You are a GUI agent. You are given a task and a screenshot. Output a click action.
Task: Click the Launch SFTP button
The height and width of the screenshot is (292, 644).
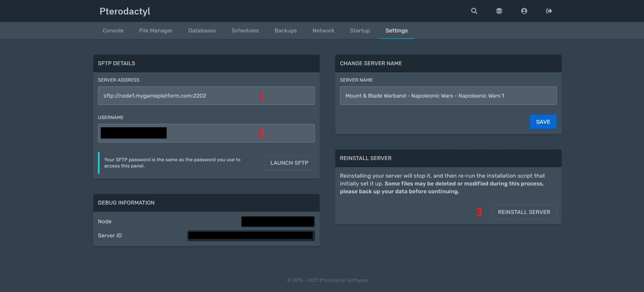[x=289, y=163]
